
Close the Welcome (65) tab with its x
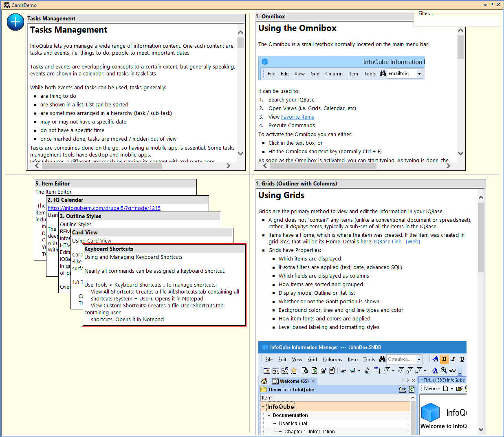(313, 381)
